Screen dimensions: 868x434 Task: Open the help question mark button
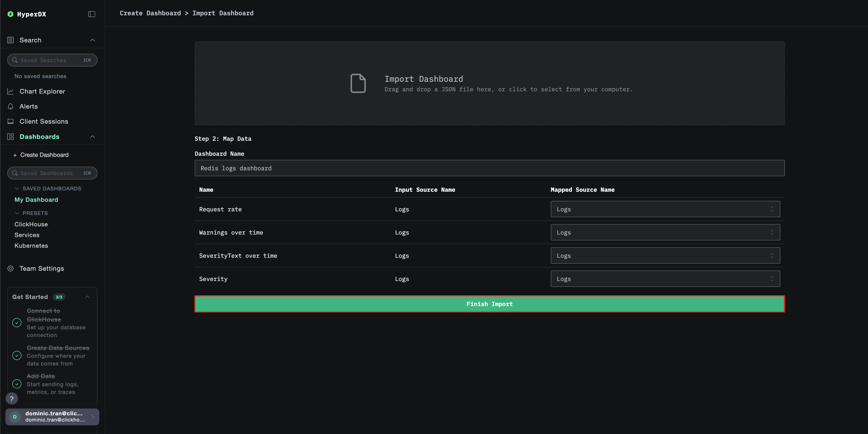(12, 399)
